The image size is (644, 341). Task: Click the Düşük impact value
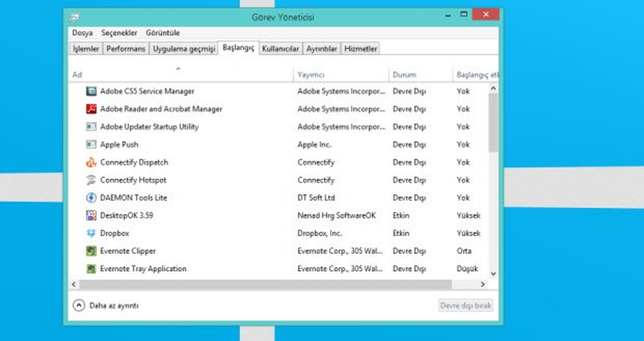coord(467,269)
